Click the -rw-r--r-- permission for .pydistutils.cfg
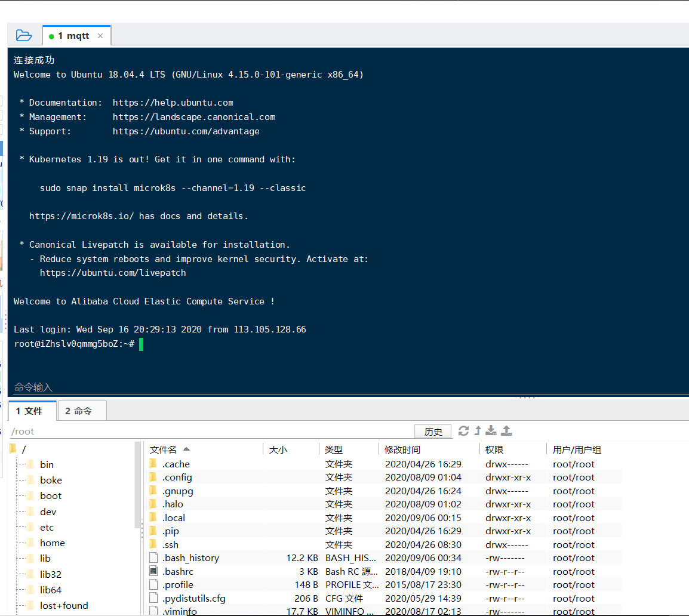Screen dimensions: 689x616 505,599
